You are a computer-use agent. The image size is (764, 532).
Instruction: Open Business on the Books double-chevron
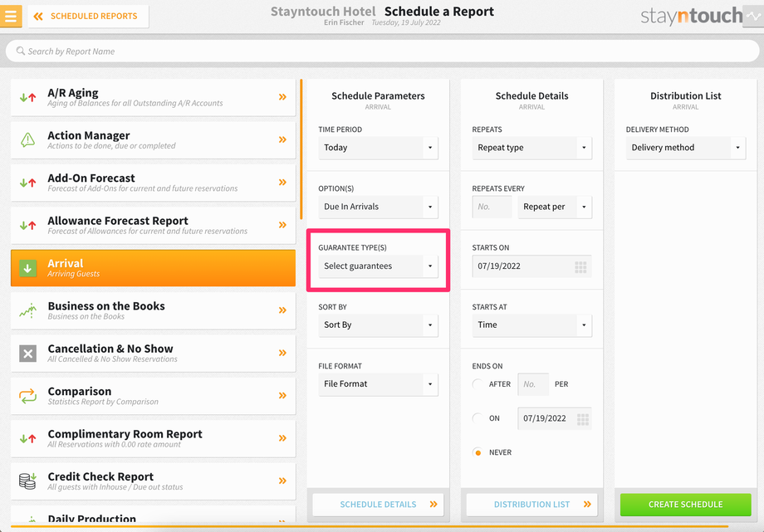coord(282,310)
